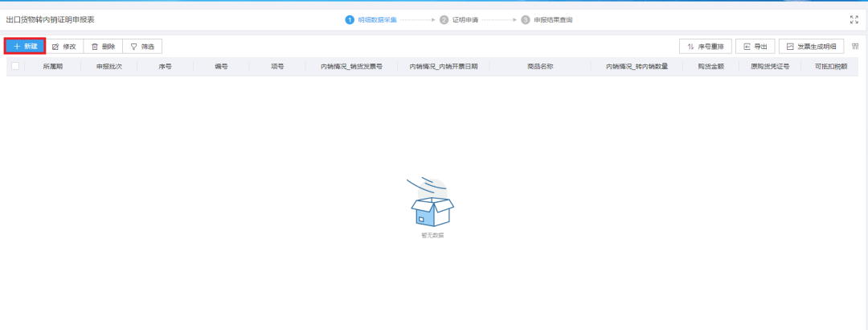Image resolution: width=868 pixels, height=330 pixels.
Task: Toggle the fullscreen expand icon
Action: [854, 19]
